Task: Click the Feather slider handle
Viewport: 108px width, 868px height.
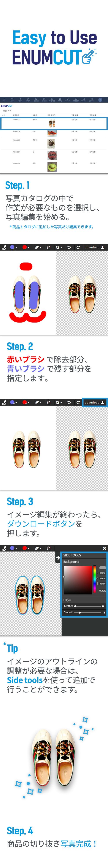Action: 75,606
